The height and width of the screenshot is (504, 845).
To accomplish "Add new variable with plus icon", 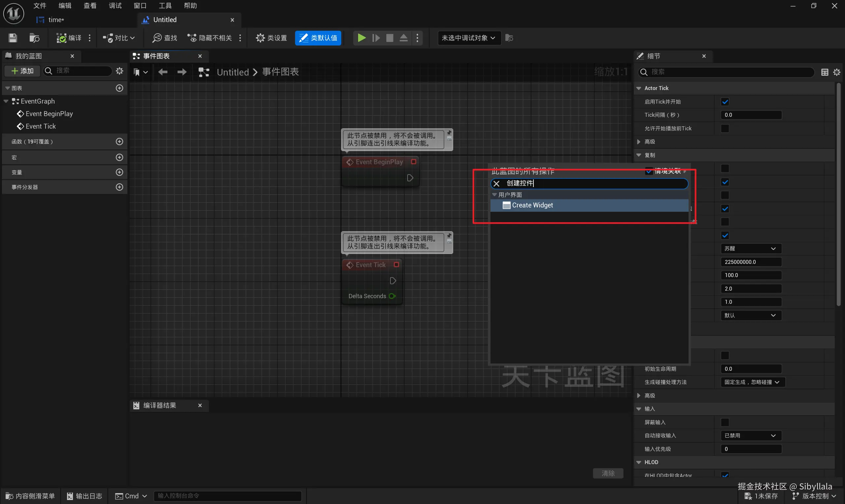I will coord(119,172).
